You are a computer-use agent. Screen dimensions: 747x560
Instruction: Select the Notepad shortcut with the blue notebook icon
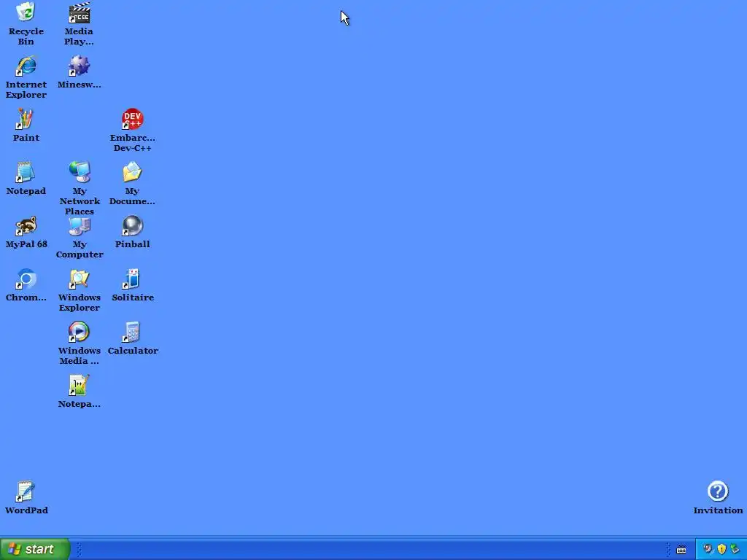pyautogui.click(x=26, y=172)
